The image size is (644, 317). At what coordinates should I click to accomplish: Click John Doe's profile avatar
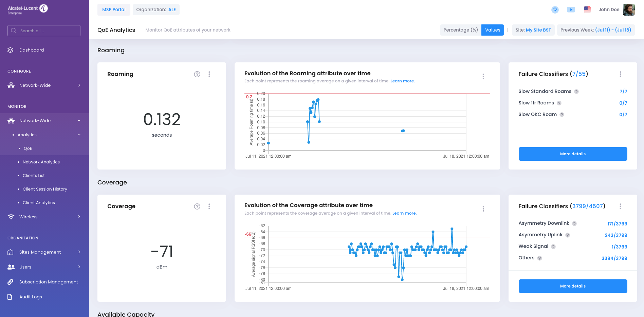(x=629, y=9)
